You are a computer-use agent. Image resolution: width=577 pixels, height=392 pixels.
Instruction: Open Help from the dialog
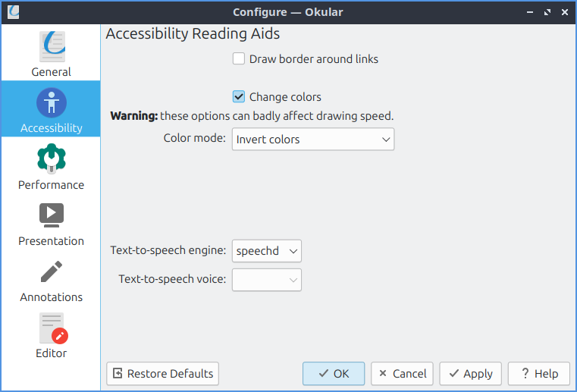pyautogui.click(x=538, y=373)
